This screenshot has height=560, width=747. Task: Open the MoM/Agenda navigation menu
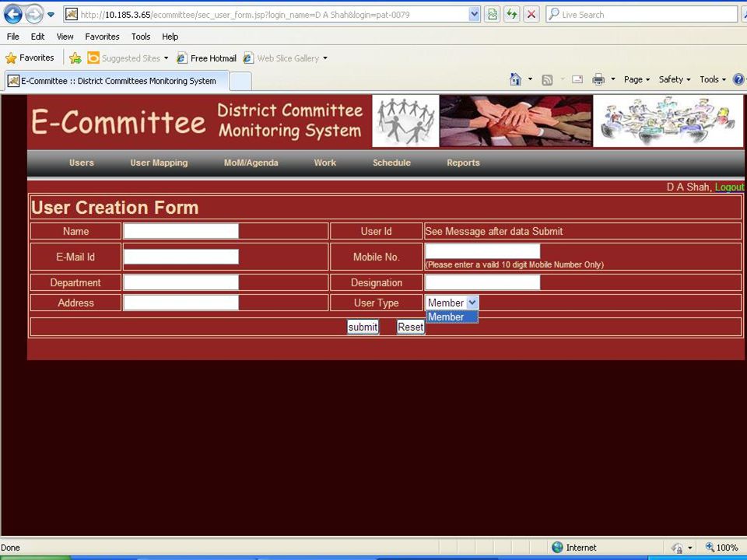coord(251,163)
